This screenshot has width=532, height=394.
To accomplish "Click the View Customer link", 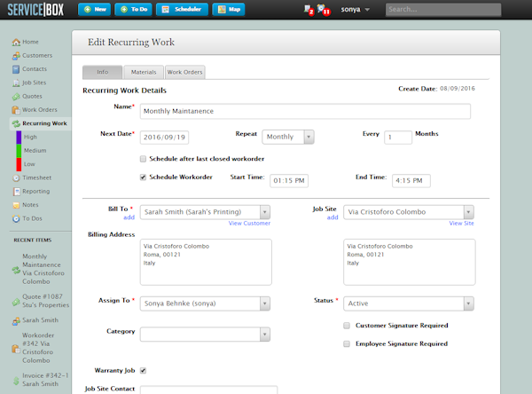I will point(249,224).
